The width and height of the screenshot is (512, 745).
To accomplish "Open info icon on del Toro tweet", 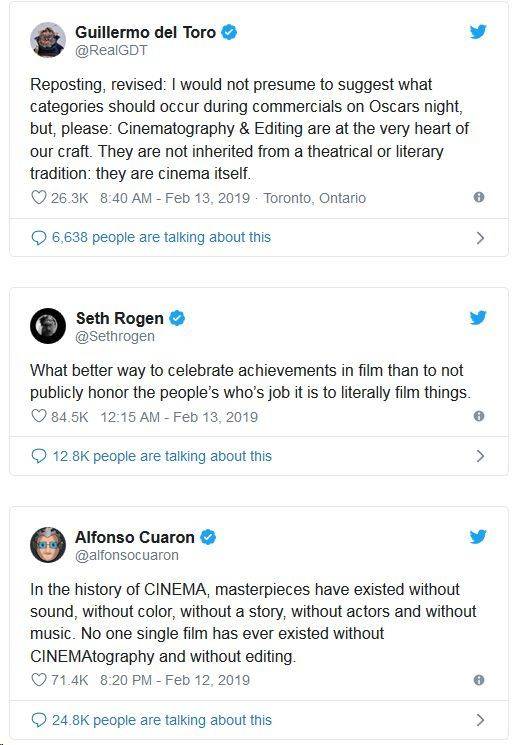I will point(479,197).
